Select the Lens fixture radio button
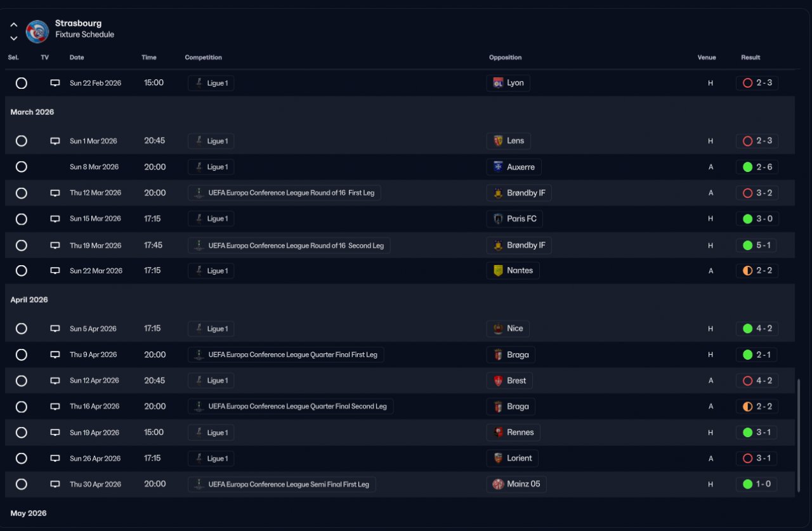Viewport: 812px width, 531px height. click(22, 141)
